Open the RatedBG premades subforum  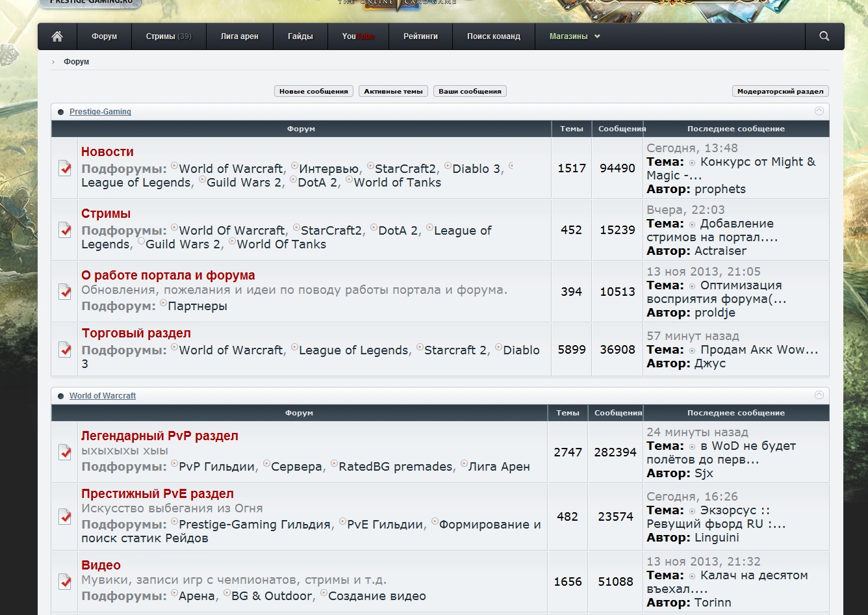[396, 467]
